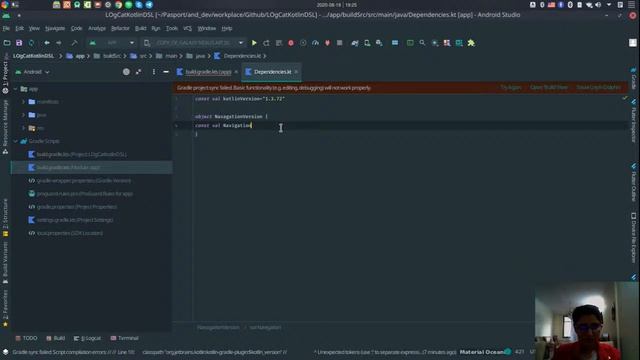The image size is (640, 360).
Task: Click Expand/Collapse all icon in project panel
Action: point(138,72)
